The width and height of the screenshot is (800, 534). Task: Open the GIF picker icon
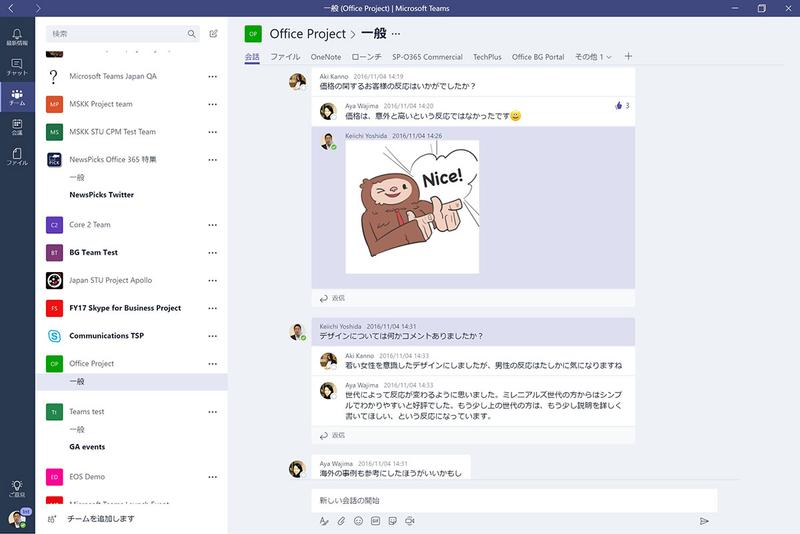click(x=376, y=521)
